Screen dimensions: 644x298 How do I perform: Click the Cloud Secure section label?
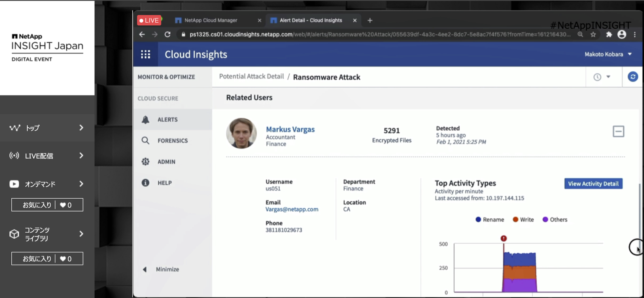pos(158,99)
